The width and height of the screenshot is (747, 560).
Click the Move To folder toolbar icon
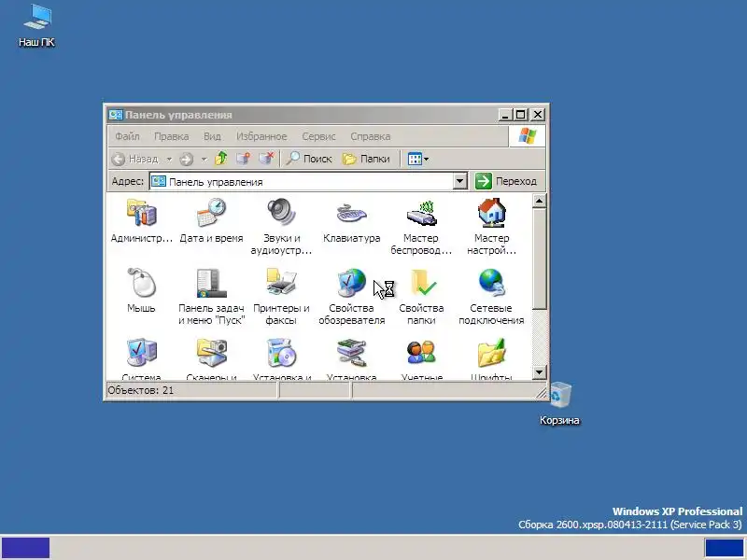(x=243, y=158)
